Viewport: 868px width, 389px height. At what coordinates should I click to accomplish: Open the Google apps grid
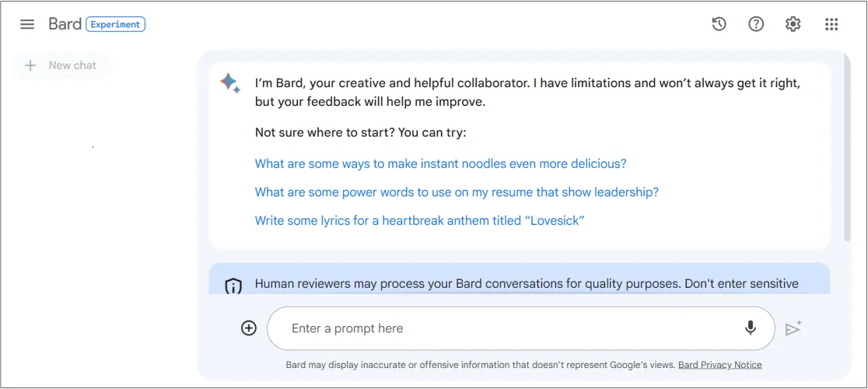[831, 24]
